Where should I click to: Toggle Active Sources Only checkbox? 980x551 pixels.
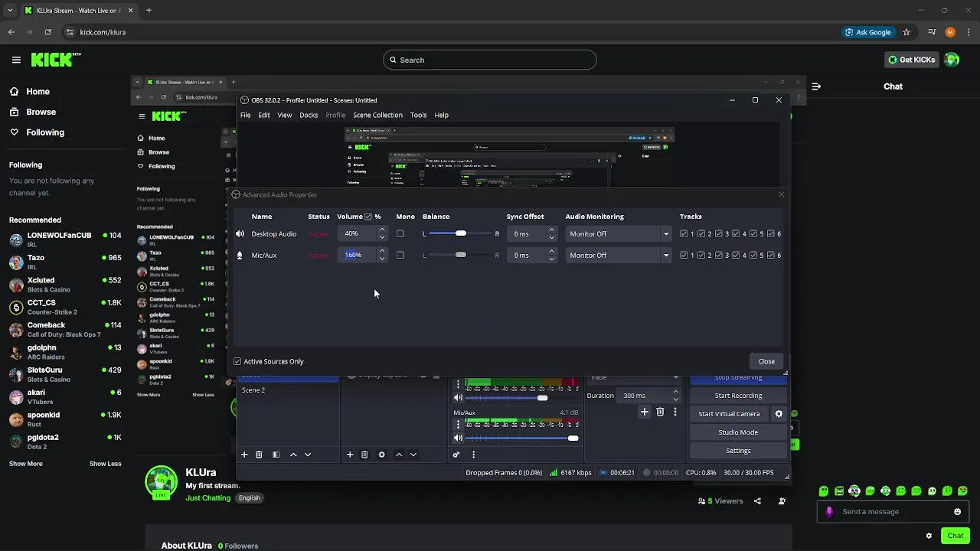237,361
